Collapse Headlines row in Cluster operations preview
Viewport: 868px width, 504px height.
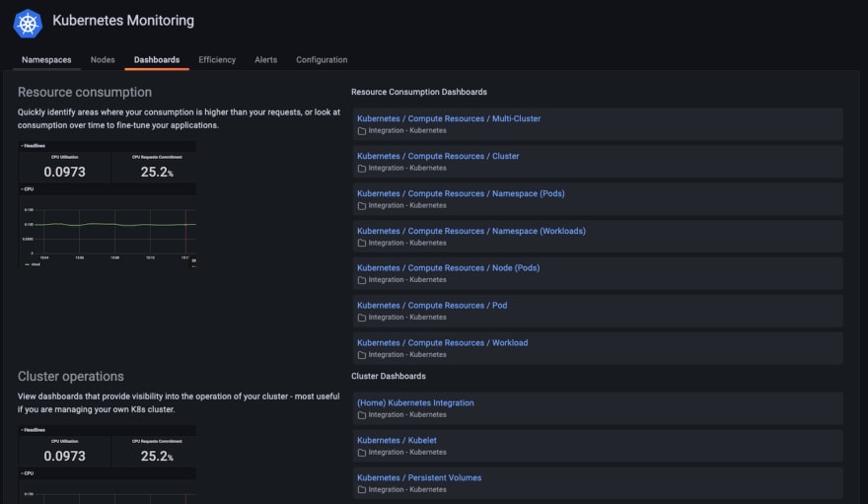tap(33, 430)
